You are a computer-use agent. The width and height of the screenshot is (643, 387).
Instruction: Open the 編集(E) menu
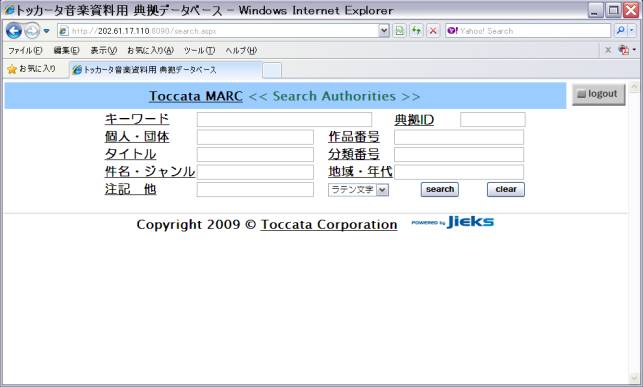pyautogui.click(x=66, y=50)
